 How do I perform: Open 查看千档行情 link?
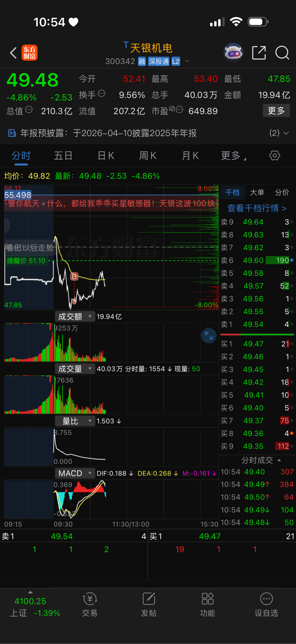[257, 208]
